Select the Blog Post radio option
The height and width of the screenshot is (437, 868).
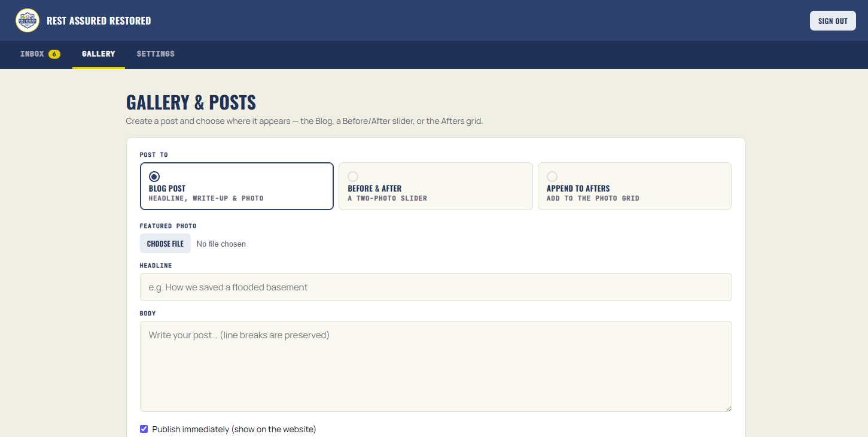[154, 177]
